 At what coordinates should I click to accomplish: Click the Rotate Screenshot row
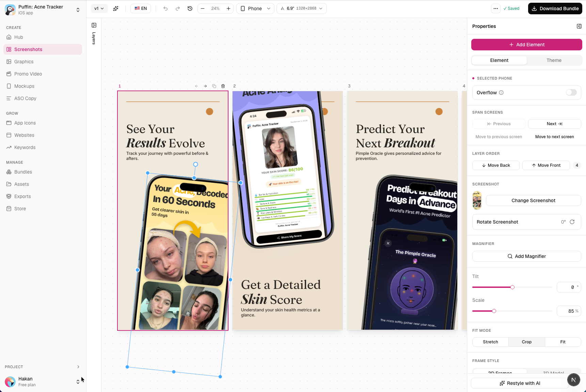pos(526,222)
